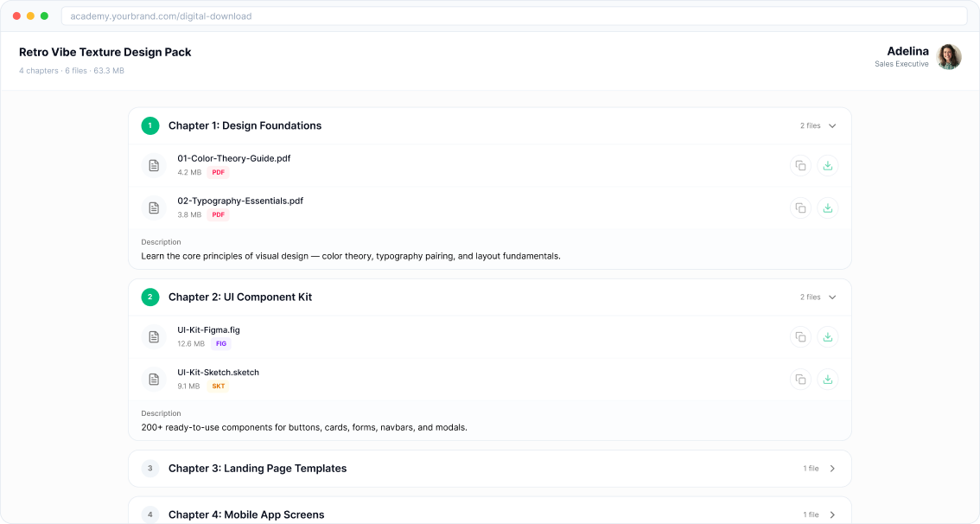Open the 02-Typography-Essentials.pdf file name
The image size is (980, 524).
pos(240,201)
